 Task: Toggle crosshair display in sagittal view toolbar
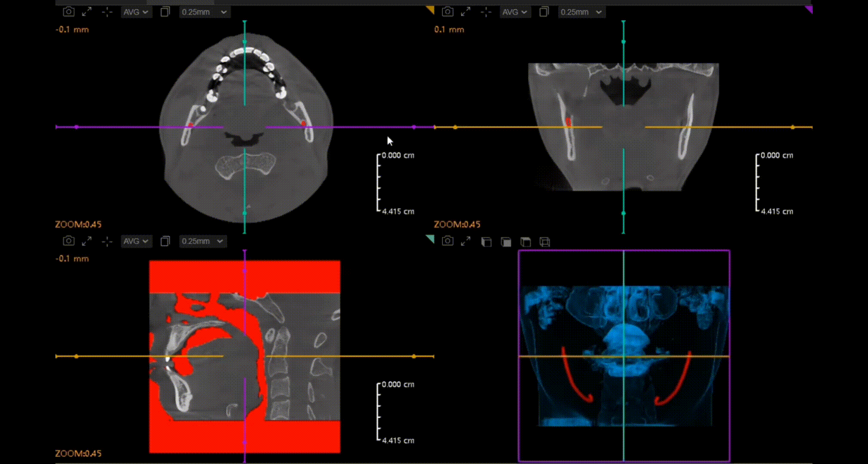pos(107,241)
